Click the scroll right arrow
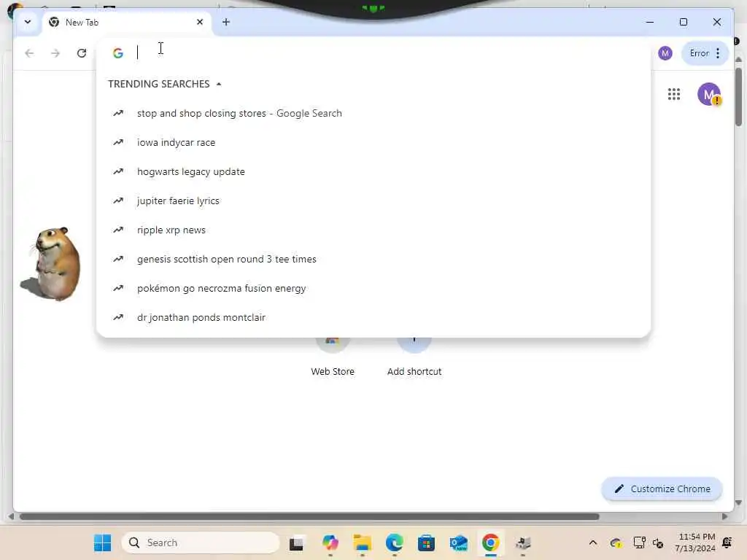The image size is (747, 560). tap(724, 517)
